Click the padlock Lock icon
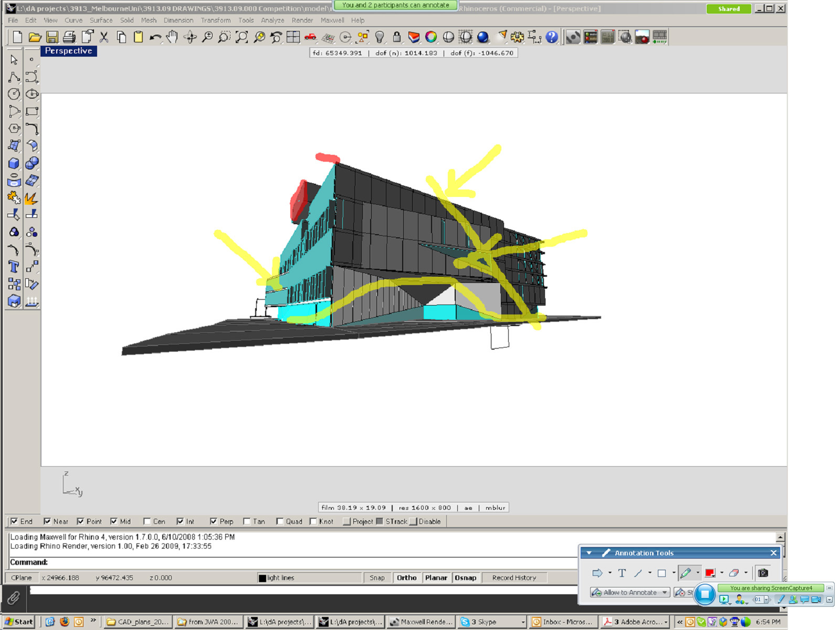The height and width of the screenshot is (630, 840). click(x=397, y=37)
